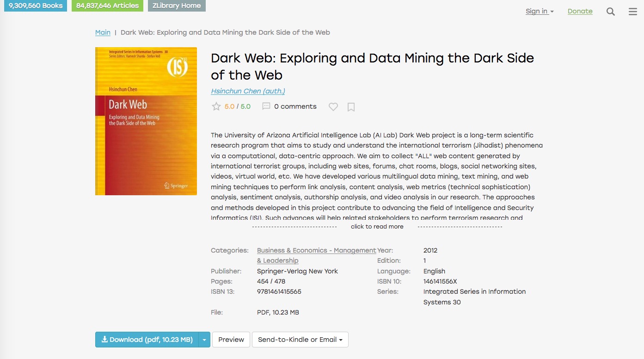Toggle the bookmark icon for this book

click(x=351, y=107)
